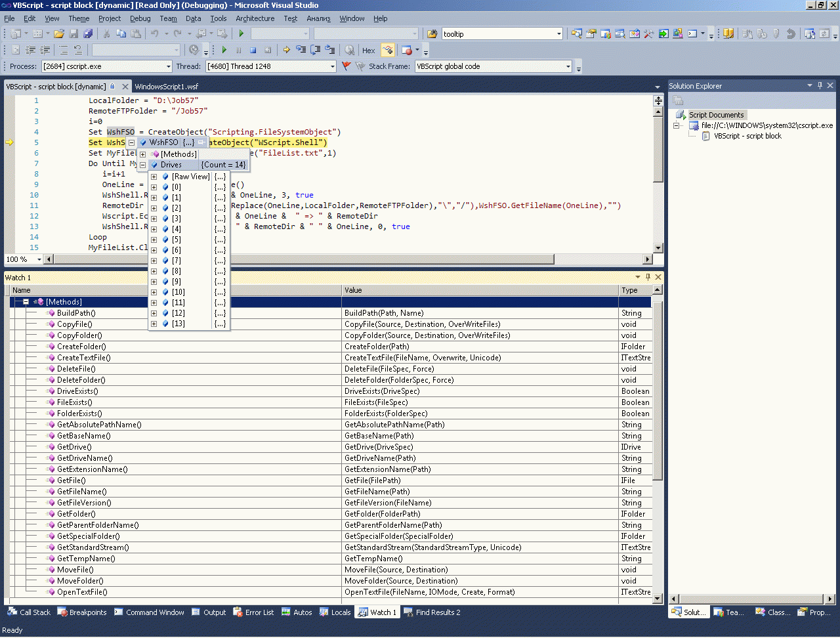Screen dimensions: 840x638
Task: Select the CreateTextFile() row in Watch
Action: [331, 358]
